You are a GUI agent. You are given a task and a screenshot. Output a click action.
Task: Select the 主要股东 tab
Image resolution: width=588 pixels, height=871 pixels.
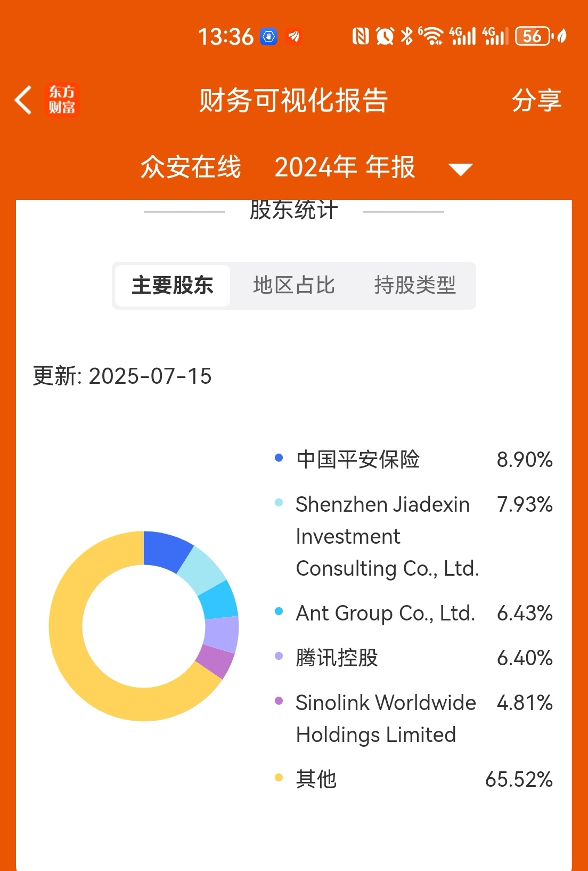pos(173,285)
